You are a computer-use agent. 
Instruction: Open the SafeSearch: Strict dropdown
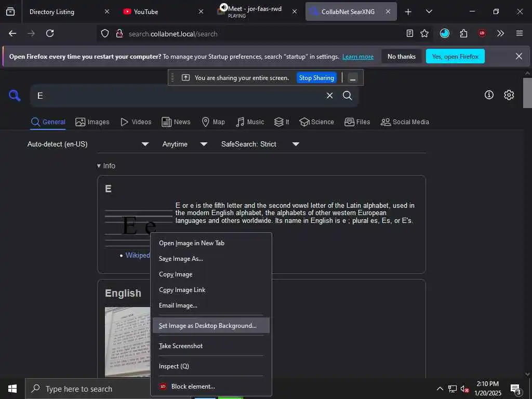point(260,144)
